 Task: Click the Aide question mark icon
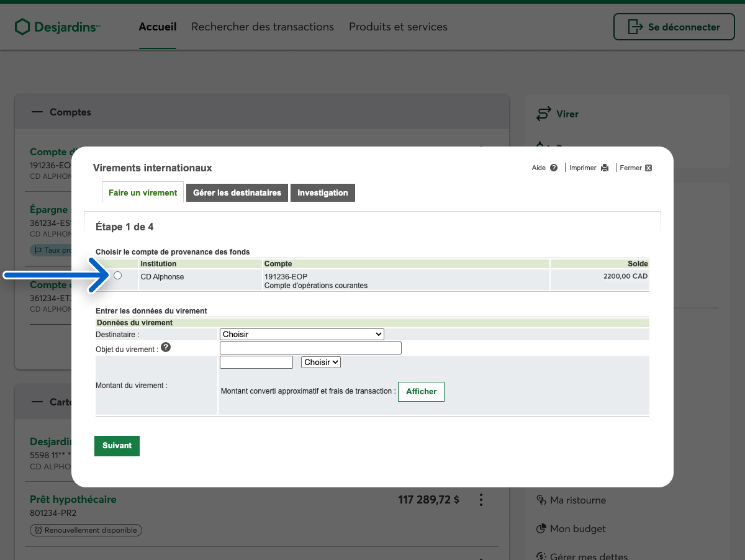554,168
